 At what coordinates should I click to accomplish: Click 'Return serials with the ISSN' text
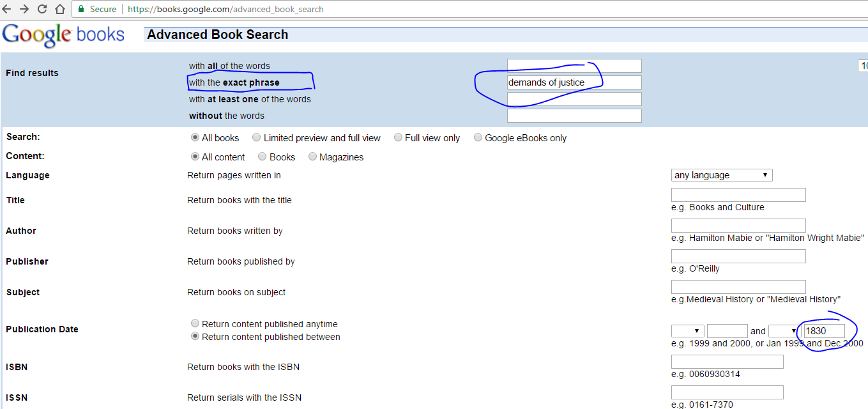(244, 397)
